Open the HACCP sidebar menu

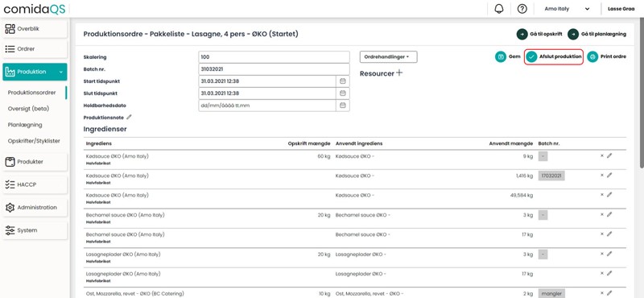35,184
